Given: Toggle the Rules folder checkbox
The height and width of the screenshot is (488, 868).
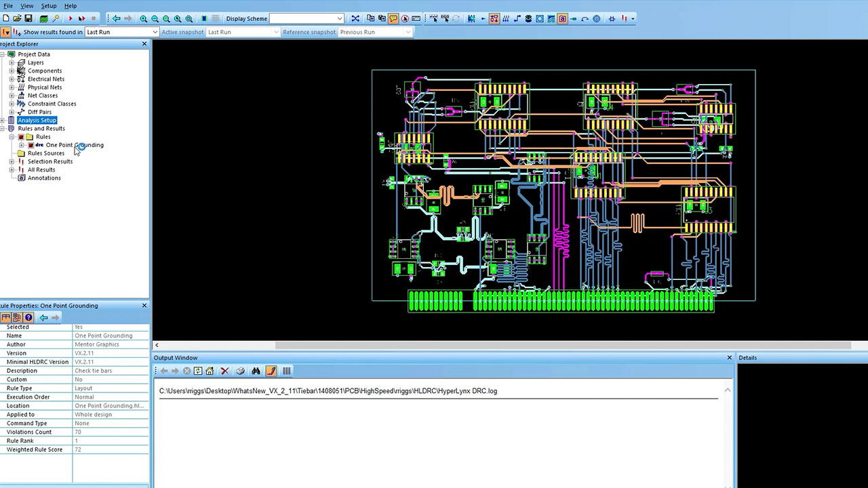Looking at the screenshot, I should [x=21, y=137].
